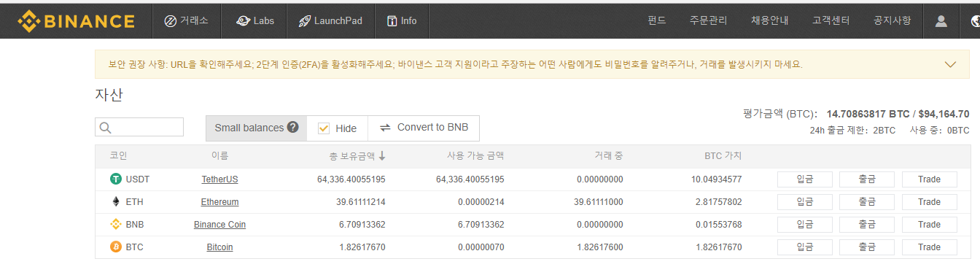
Task: Open the user account icon
Action: [941, 21]
